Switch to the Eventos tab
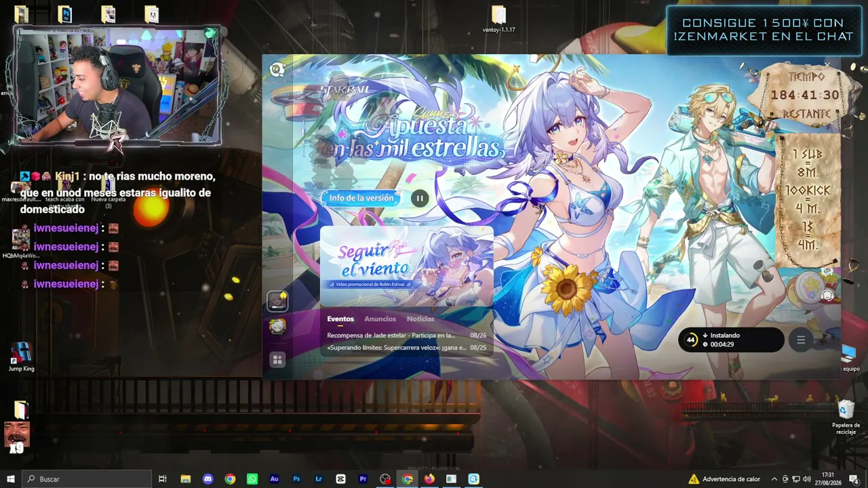 click(340, 319)
